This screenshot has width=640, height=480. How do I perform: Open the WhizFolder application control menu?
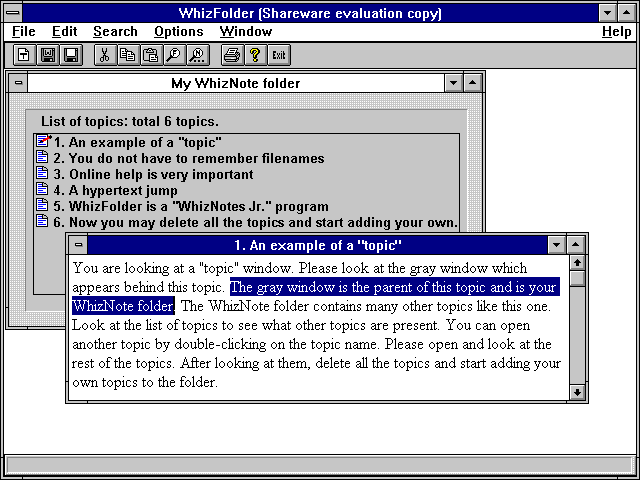12,12
